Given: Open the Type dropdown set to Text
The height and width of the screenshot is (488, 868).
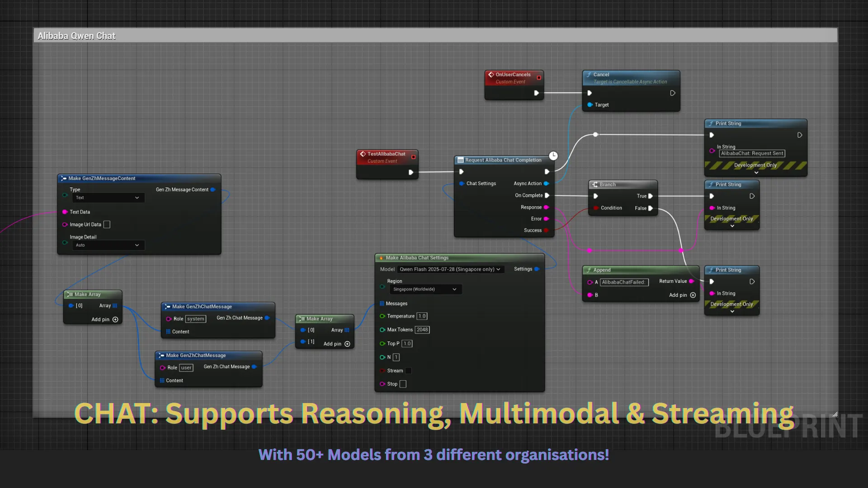Looking at the screenshot, I should pyautogui.click(x=108, y=197).
